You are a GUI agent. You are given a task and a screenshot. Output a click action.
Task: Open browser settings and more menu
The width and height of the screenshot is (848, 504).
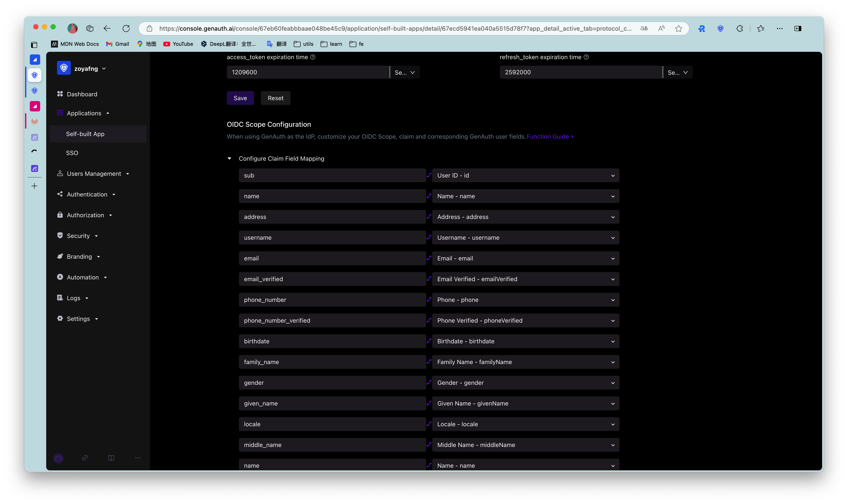(780, 29)
